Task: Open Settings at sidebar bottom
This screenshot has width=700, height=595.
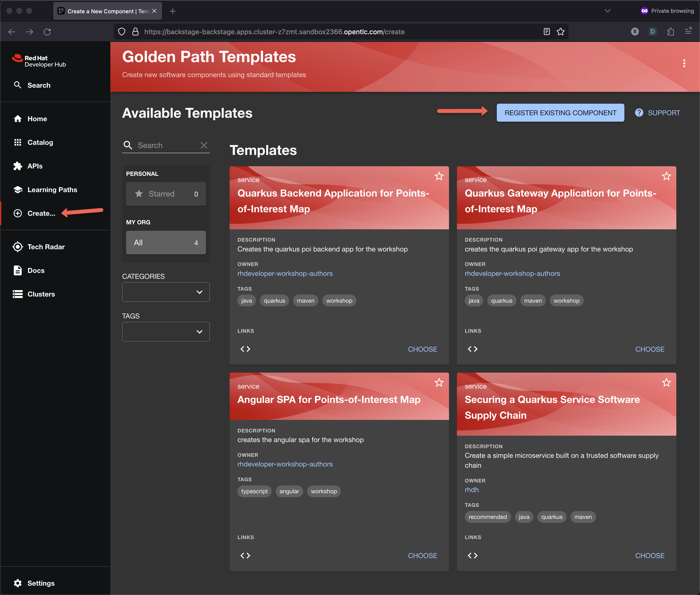Action: tap(41, 583)
